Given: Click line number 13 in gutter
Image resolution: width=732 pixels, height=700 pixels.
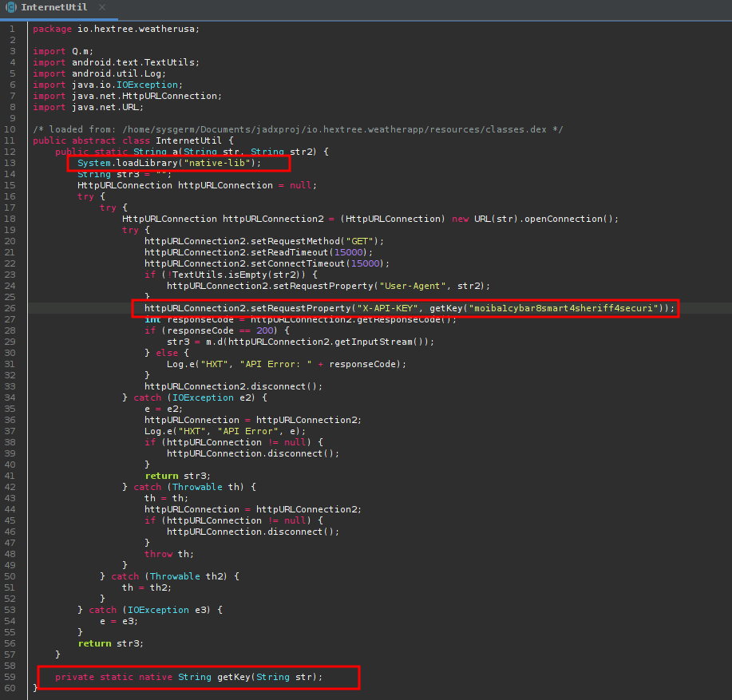Looking at the screenshot, I should tap(10, 163).
